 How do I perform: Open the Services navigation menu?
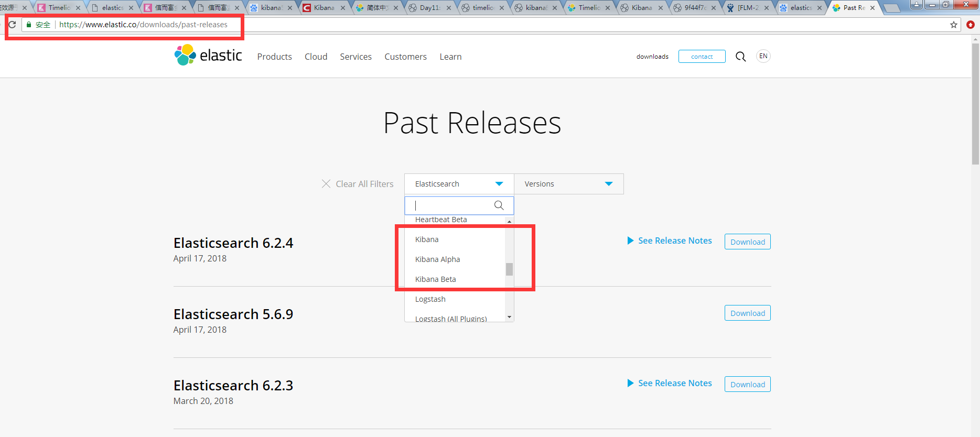356,57
